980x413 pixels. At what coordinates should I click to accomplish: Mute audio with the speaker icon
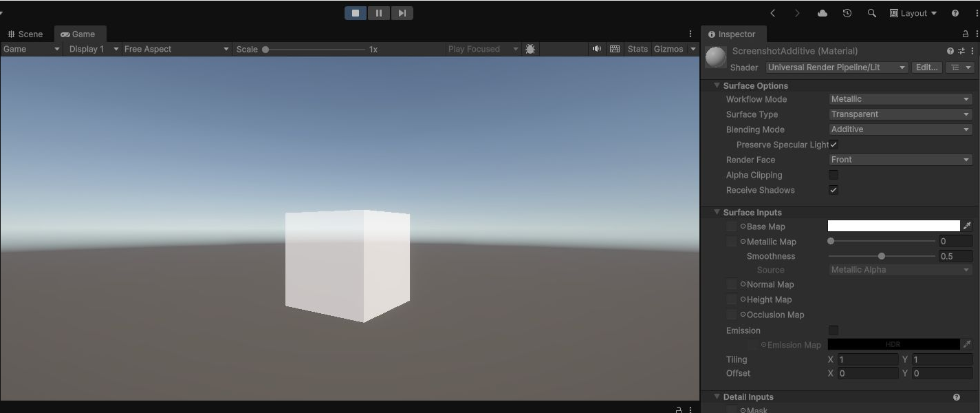pyautogui.click(x=596, y=49)
